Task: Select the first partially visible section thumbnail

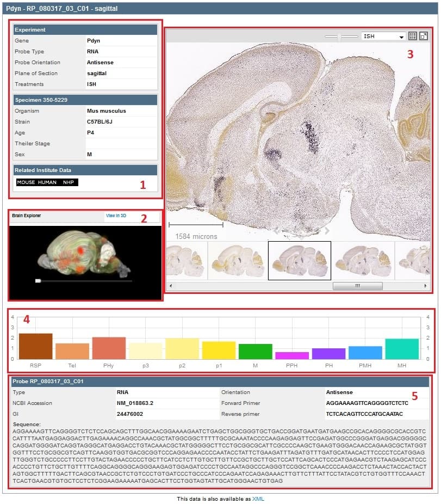Action: tap(187, 261)
